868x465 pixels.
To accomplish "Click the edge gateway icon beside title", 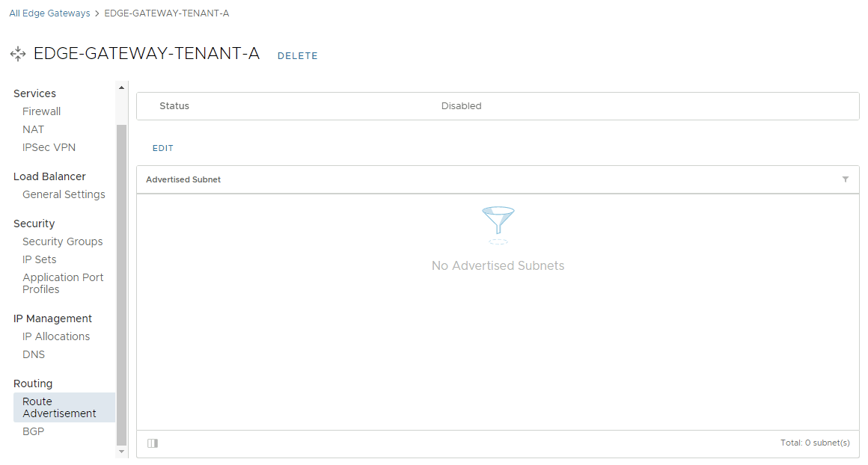I will (x=18, y=54).
